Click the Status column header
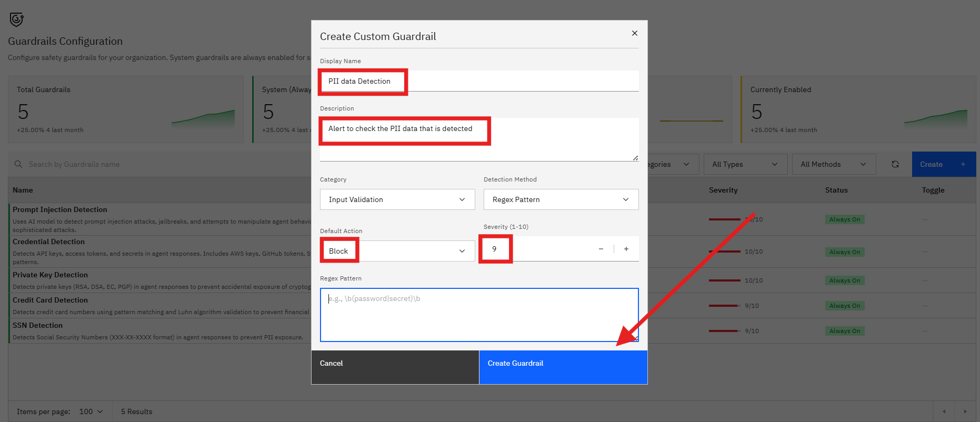 point(836,190)
